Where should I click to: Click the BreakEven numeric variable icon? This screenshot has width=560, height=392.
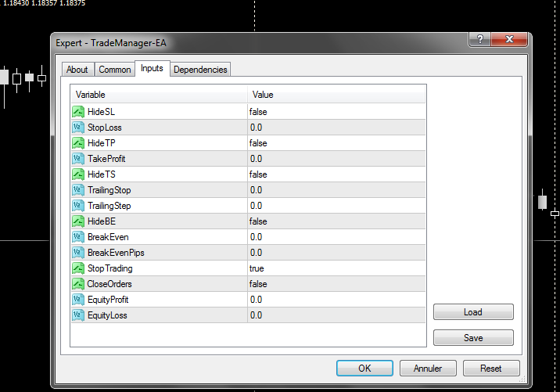pyautogui.click(x=78, y=237)
